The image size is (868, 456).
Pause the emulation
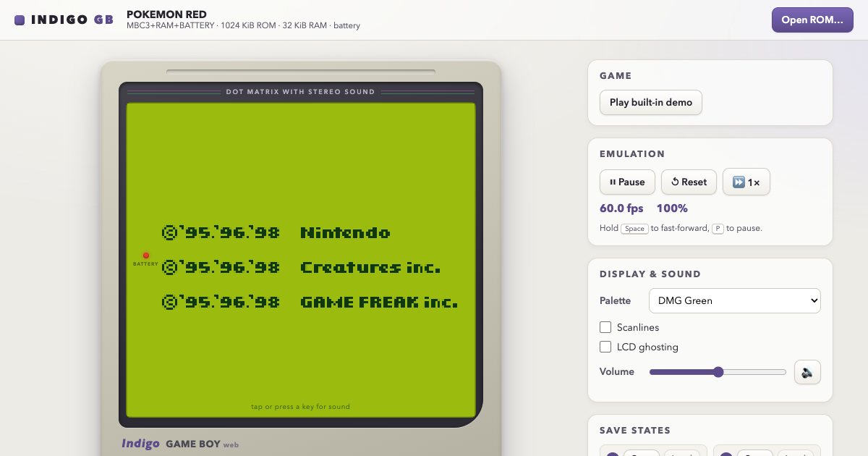[x=627, y=182]
